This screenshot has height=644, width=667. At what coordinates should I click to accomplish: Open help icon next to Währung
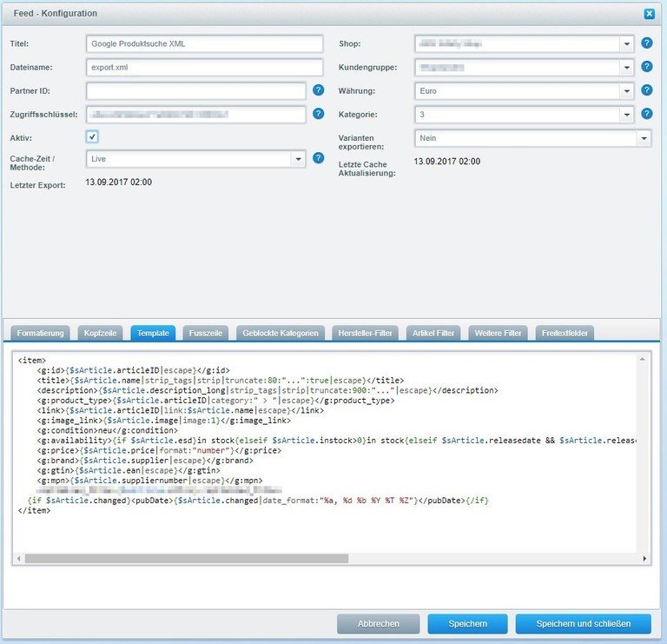click(646, 90)
